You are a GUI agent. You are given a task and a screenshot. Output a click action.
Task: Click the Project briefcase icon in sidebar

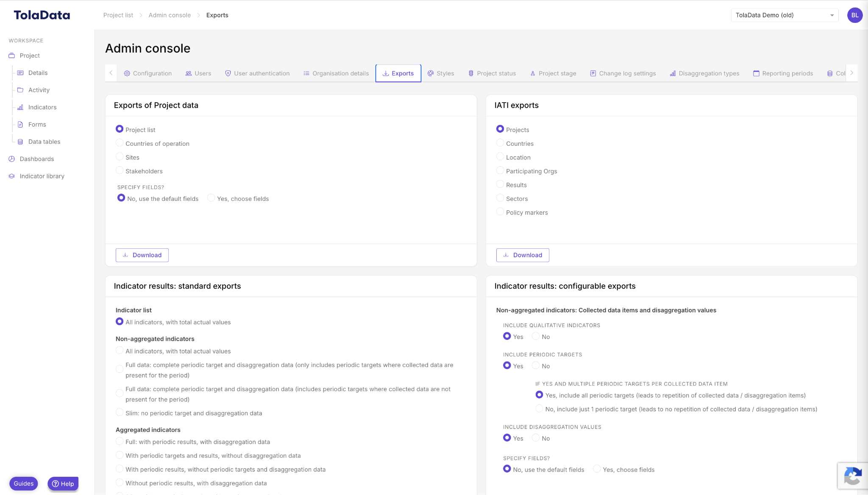[12, 56]
